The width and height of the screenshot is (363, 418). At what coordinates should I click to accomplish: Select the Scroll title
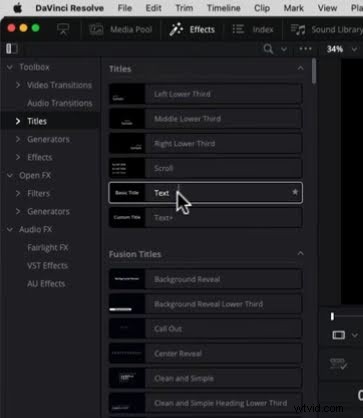[206, 168]
